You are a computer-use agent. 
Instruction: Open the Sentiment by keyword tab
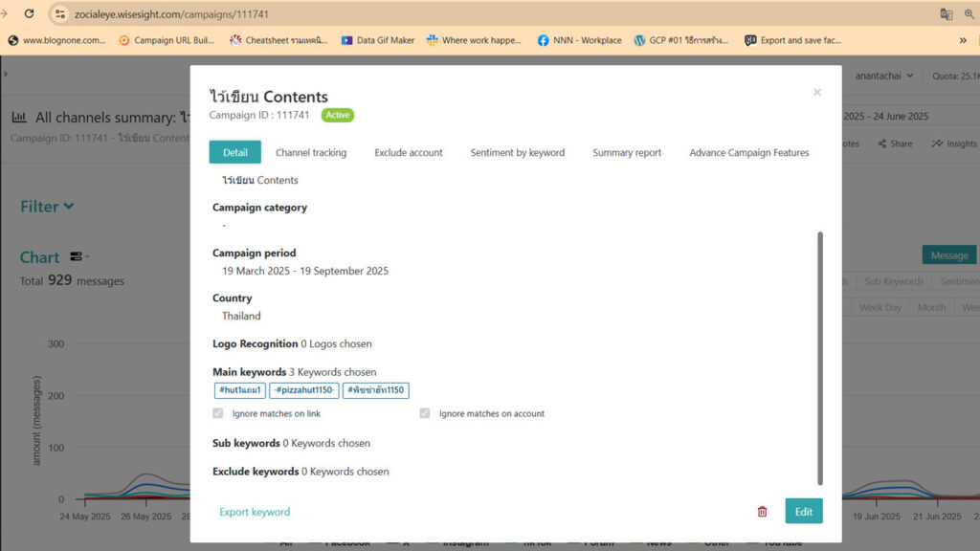[517, 152]
